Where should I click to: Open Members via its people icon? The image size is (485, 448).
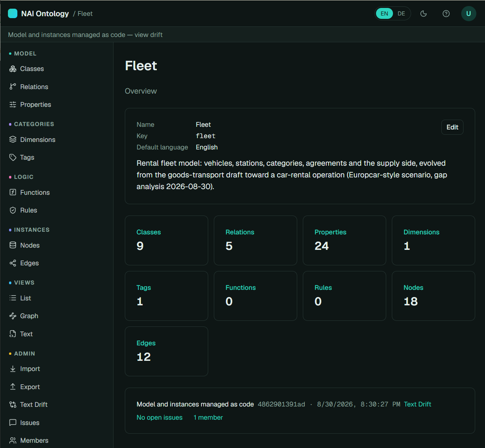(13, 440)
